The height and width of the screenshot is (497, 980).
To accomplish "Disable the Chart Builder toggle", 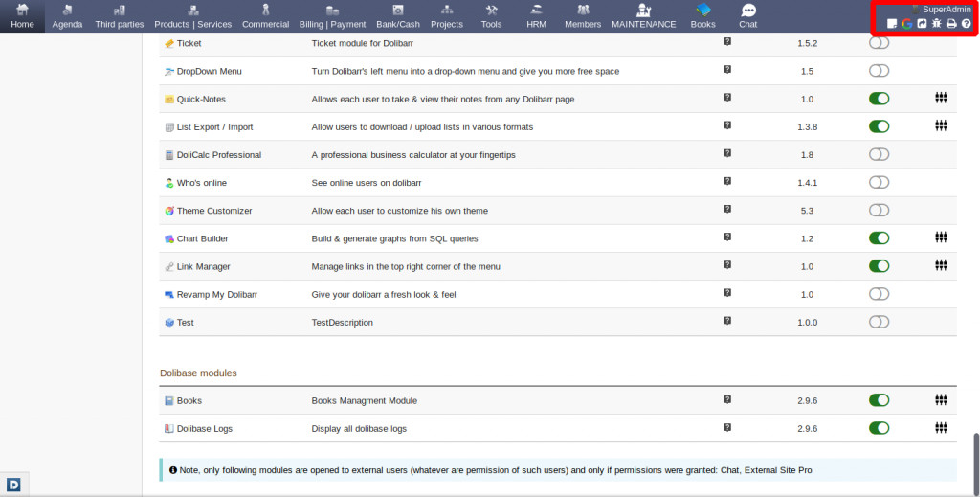I will click(879, 238).
